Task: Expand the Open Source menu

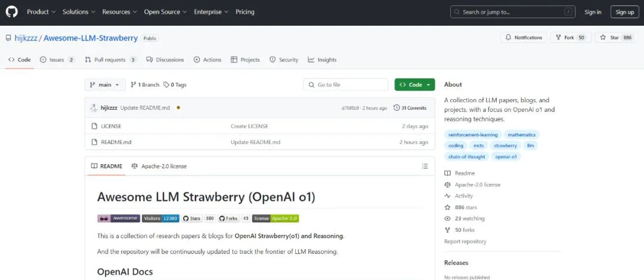Action: tap(165, 12)
